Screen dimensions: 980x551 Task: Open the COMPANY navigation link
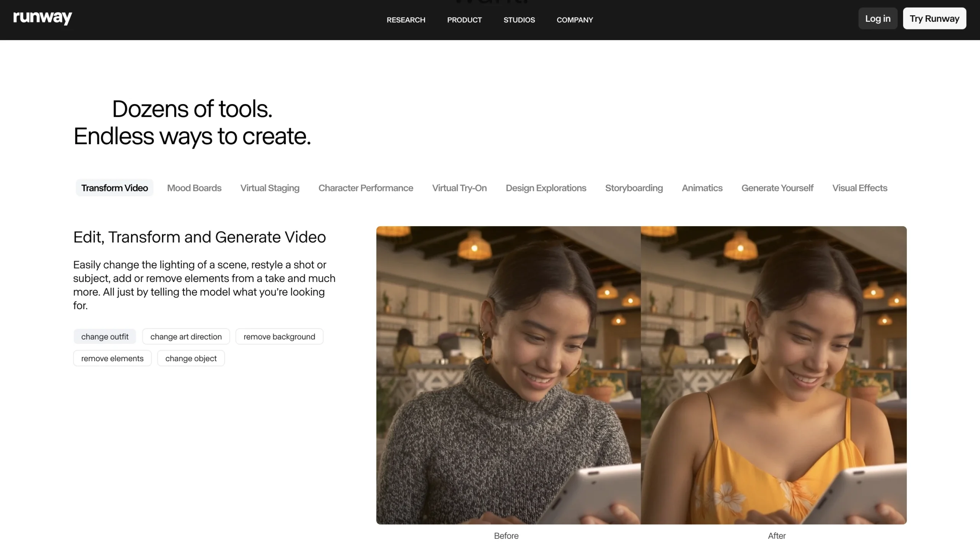pyautogui.click(x=575, y=20)
